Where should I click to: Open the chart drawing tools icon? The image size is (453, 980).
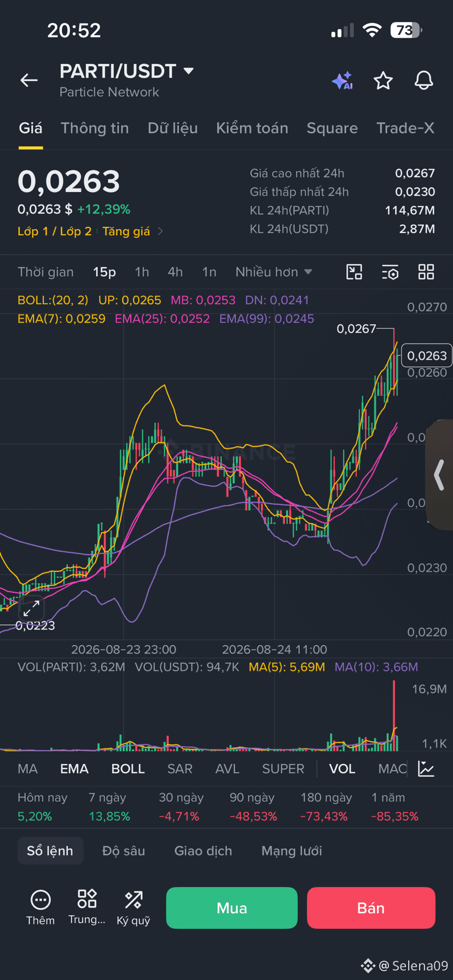coord(355,272)
